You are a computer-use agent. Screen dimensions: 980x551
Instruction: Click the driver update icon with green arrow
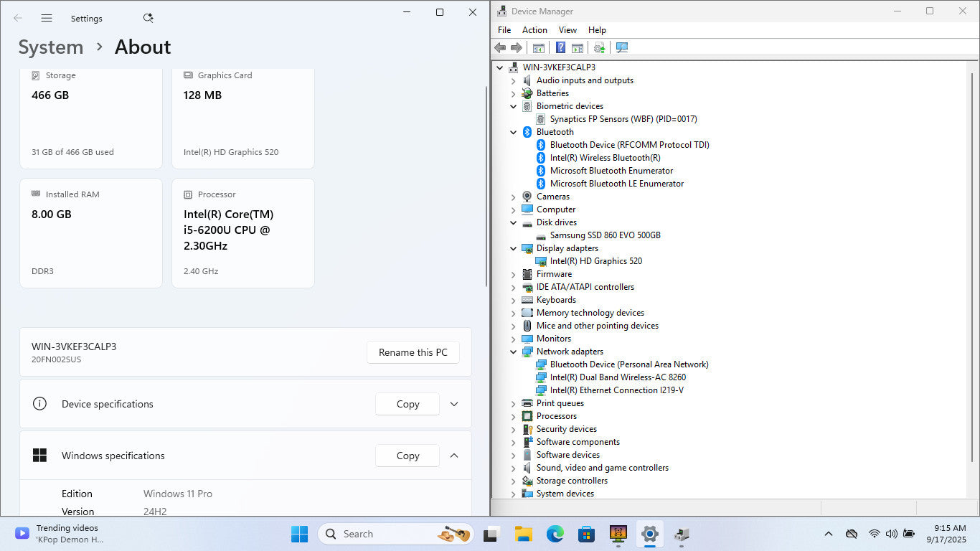tap(599, 48)
